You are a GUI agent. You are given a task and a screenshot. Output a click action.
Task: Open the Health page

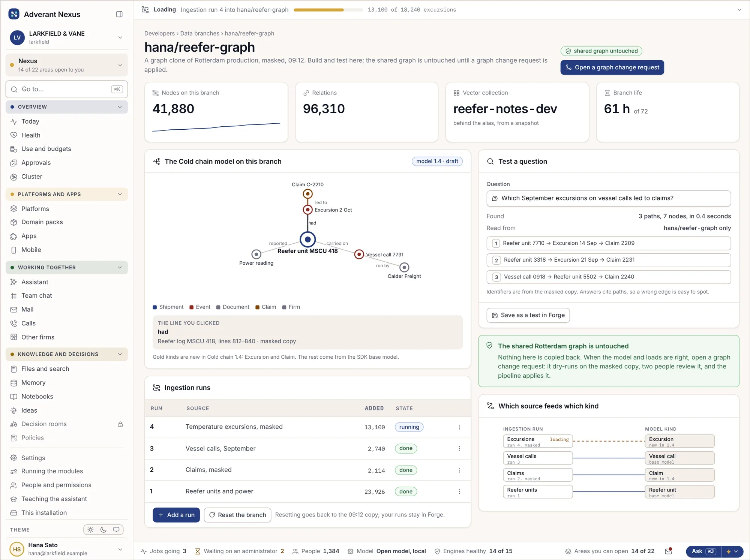(31, 135)
